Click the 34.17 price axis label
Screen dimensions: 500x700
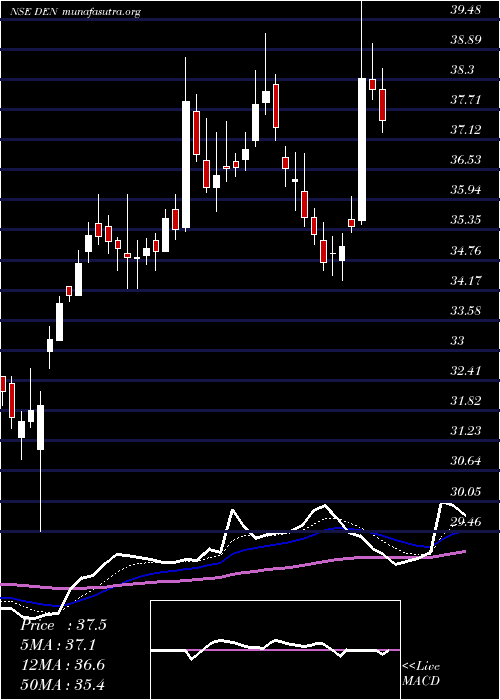pyautogui.click(x=465, y=281)
